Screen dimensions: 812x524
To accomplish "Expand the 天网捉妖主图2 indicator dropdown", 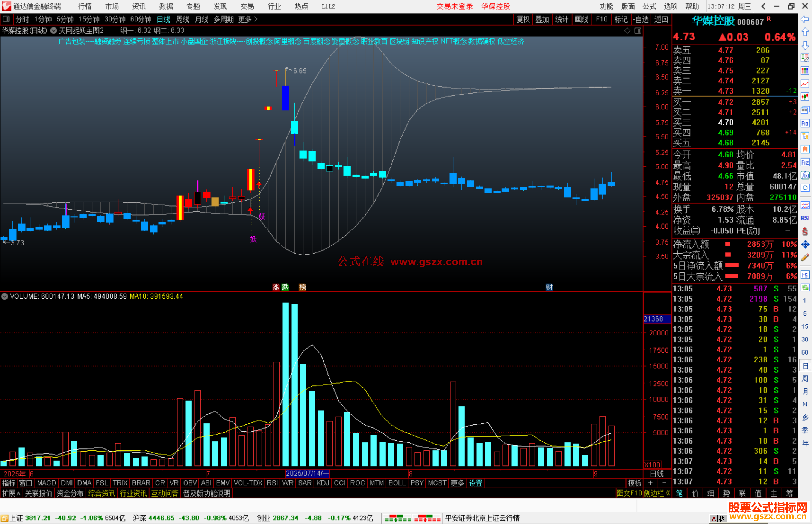I will pyautogui.click(x=54, y=30).
